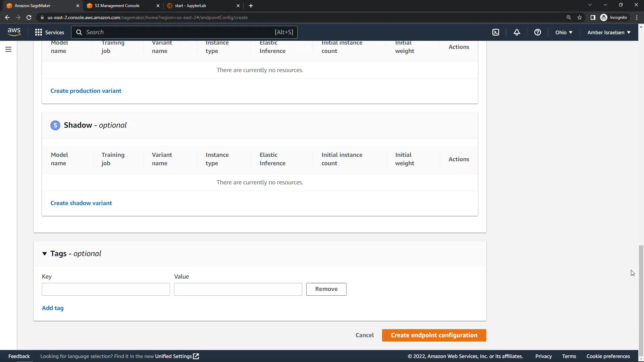Click the AWS logo home icon
Image resolution: width=644 pixels, height=362 pixels.
point(14,32)
